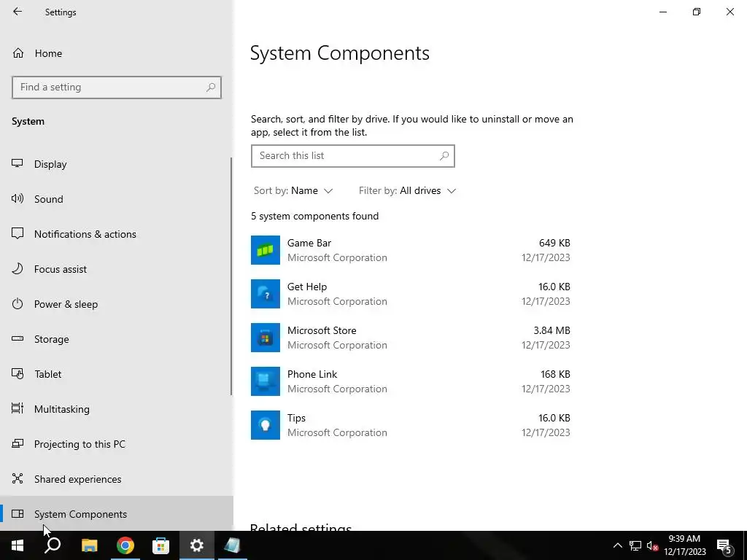
Task: Click the Sound speaker icon in sidebar
Action: coord(18,198)
